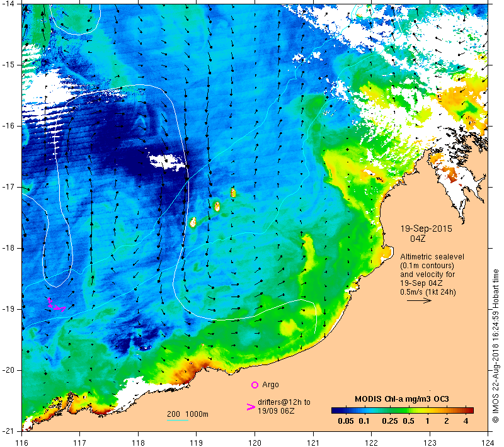
Task: Click the latitude axis label '-20'
Action: (x=8, y=370)
